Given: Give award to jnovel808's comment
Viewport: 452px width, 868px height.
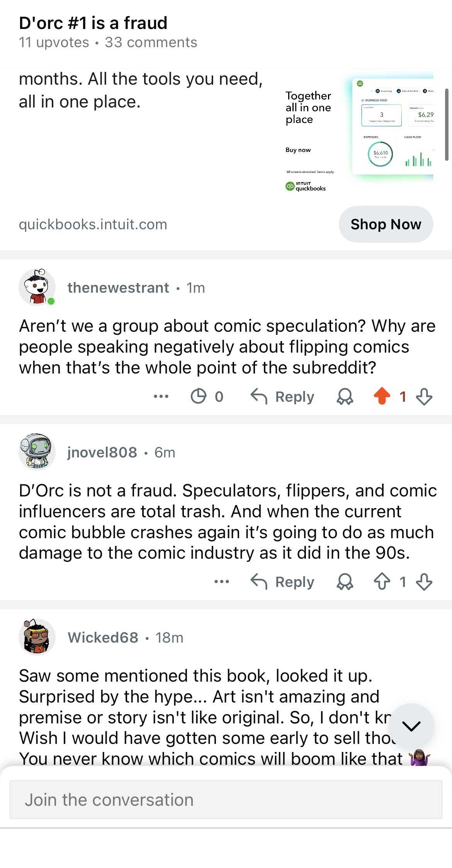Looking at the screenshot, I should [x=345, y=582].
